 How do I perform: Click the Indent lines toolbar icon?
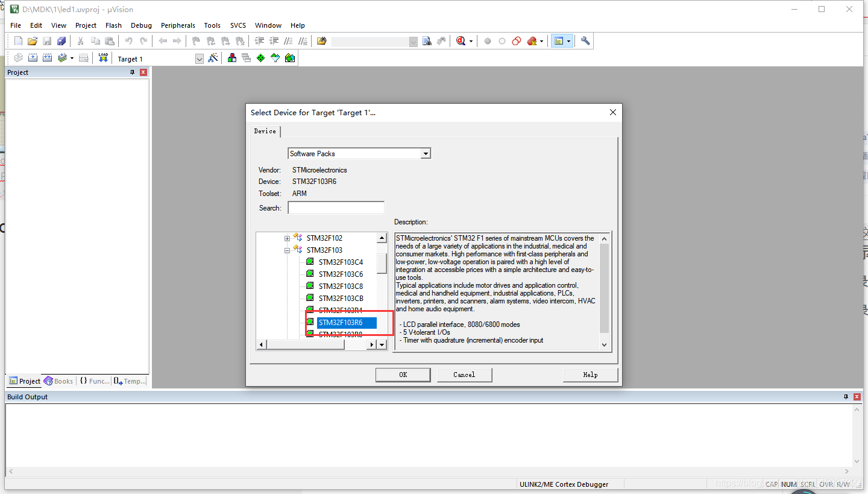point(259,41)
